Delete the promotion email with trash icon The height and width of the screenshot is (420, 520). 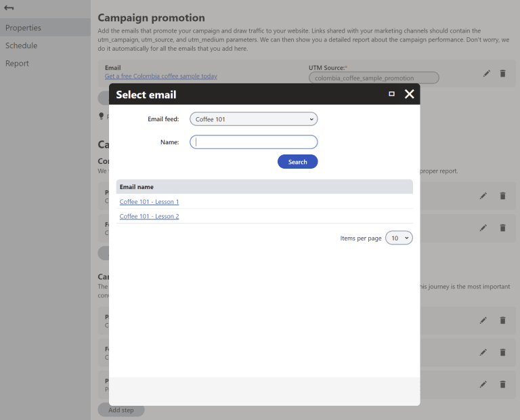click(x=502, y=73)
